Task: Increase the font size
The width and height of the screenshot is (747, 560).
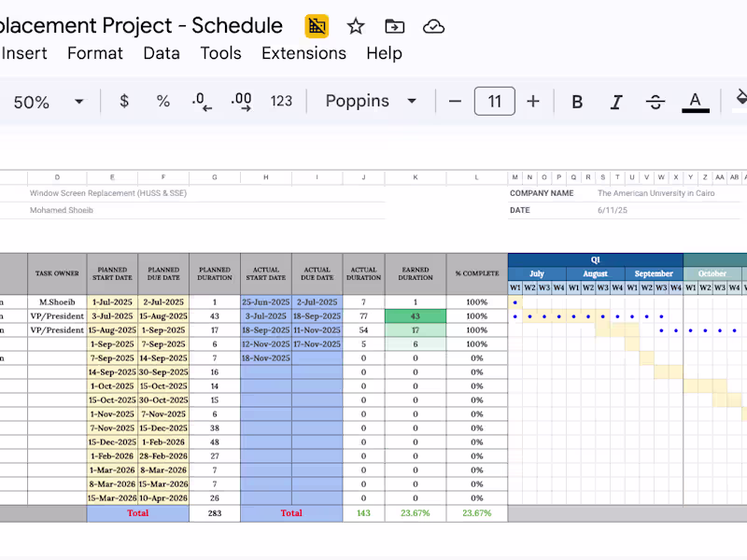Action: click(534, 102)
